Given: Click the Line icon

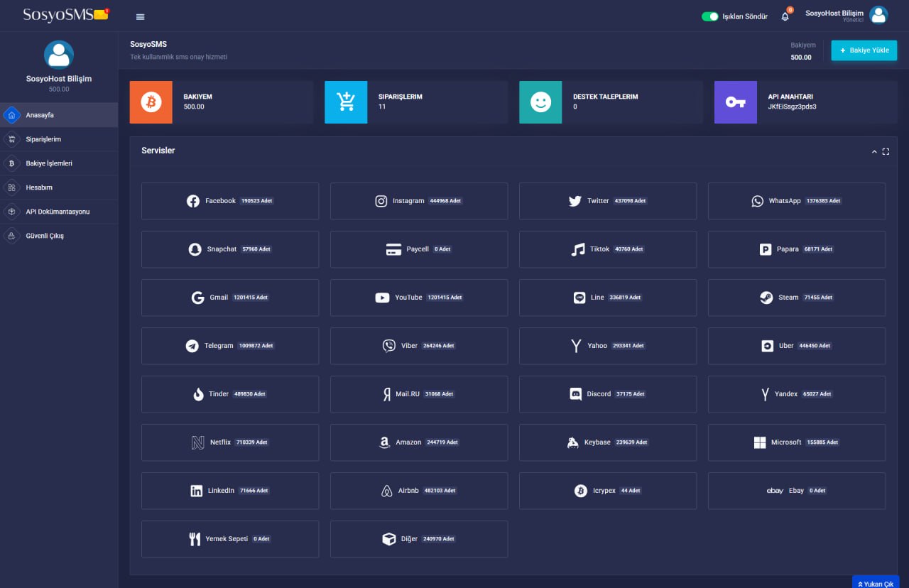Looking at the screenshot, I should (579, 298).
